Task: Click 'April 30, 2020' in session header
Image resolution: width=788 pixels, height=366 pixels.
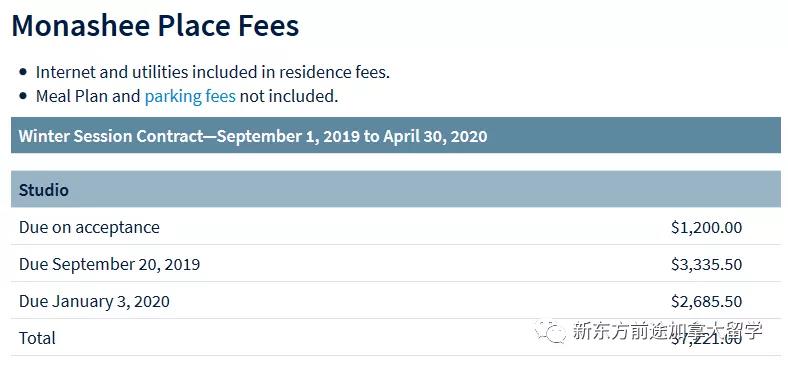Action: [x=435, y=136]
